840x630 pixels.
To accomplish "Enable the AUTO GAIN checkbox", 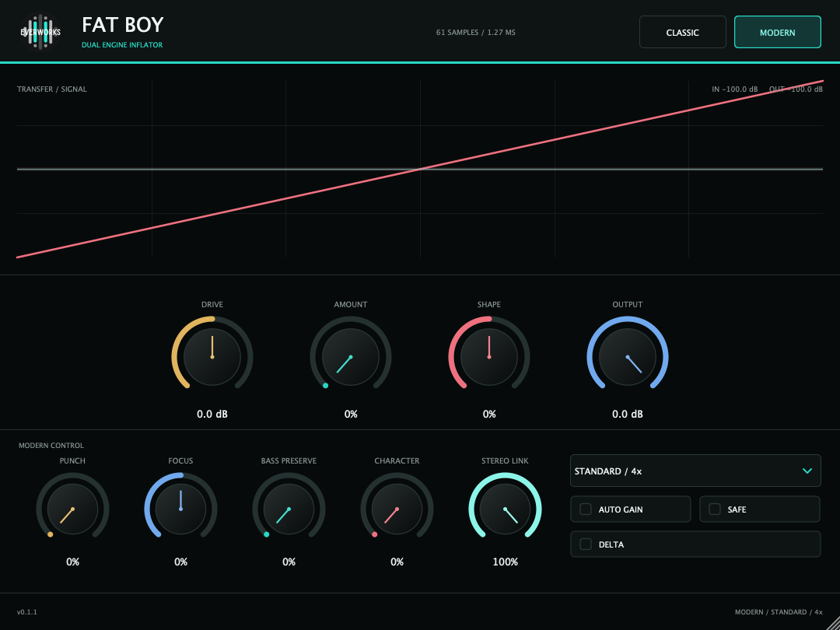I will pos(586,509).
